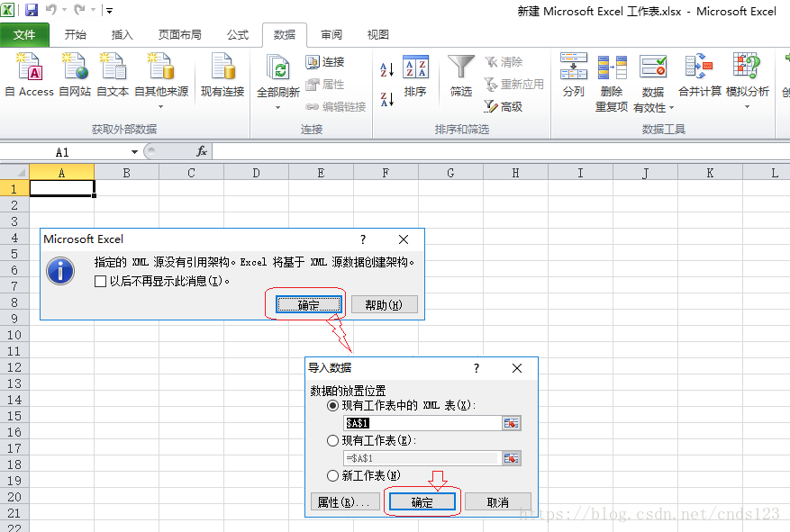The height and width of the screenshot is (532, 790).
Task: Select Existing worksheet (现有工作表) radio
Action: coord(332,441)
